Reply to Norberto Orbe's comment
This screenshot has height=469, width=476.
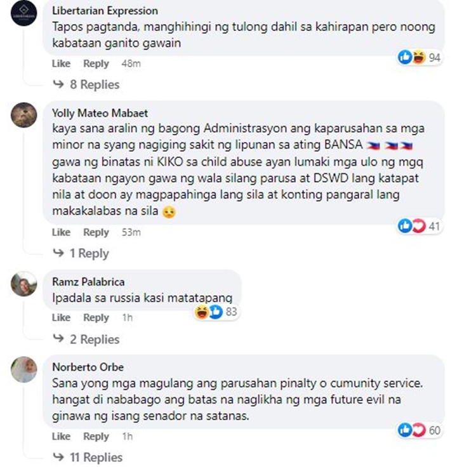click(x=96, y=436)
